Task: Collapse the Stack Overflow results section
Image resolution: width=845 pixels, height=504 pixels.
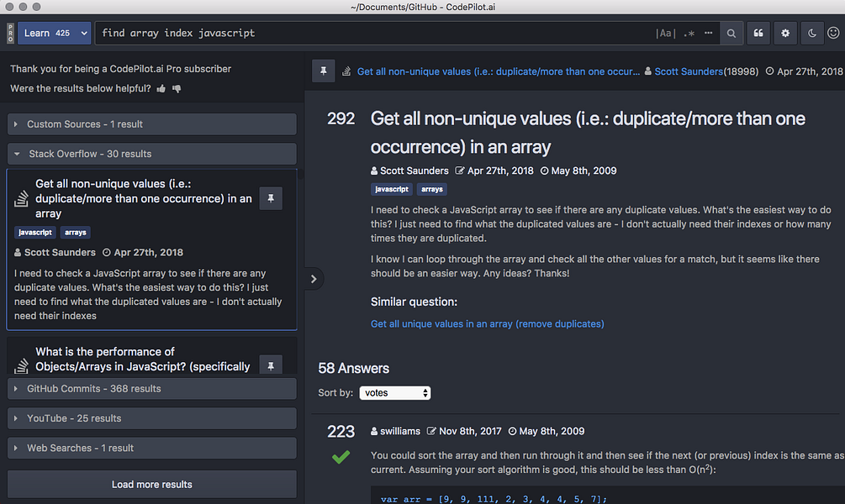Action: [x=151, y=154]
